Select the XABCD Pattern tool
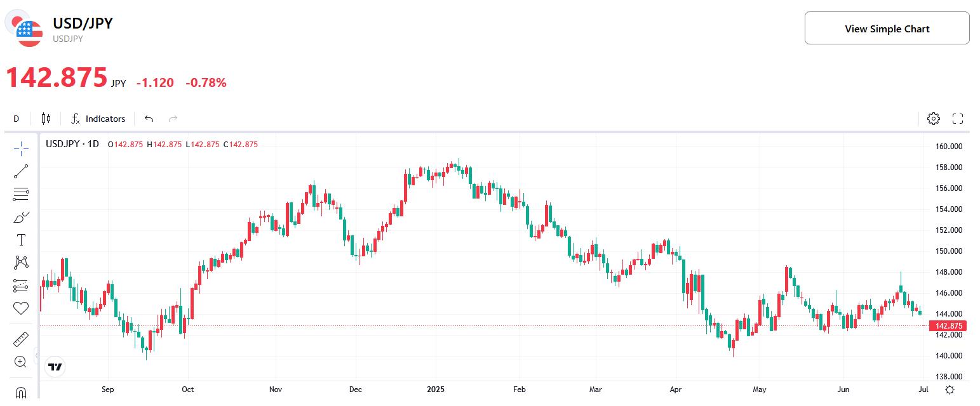This screenshot has width=980, height=406. 21,262
